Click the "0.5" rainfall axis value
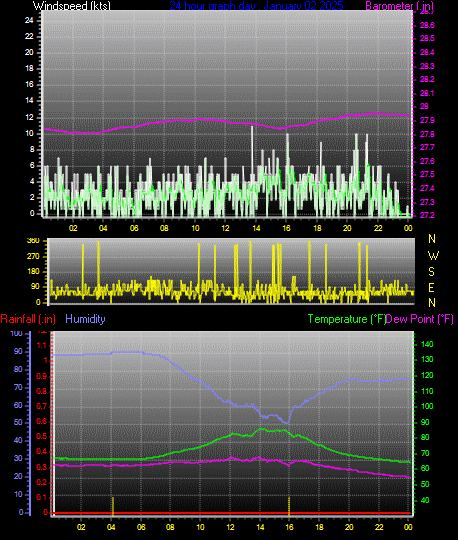The width and height of the screenshot is (458, 540). (42, 437)
